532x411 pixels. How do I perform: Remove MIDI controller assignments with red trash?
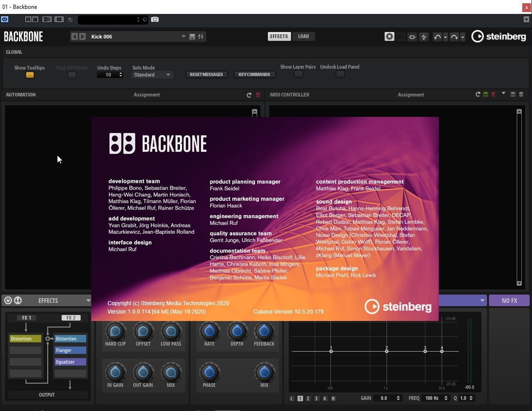494,94
